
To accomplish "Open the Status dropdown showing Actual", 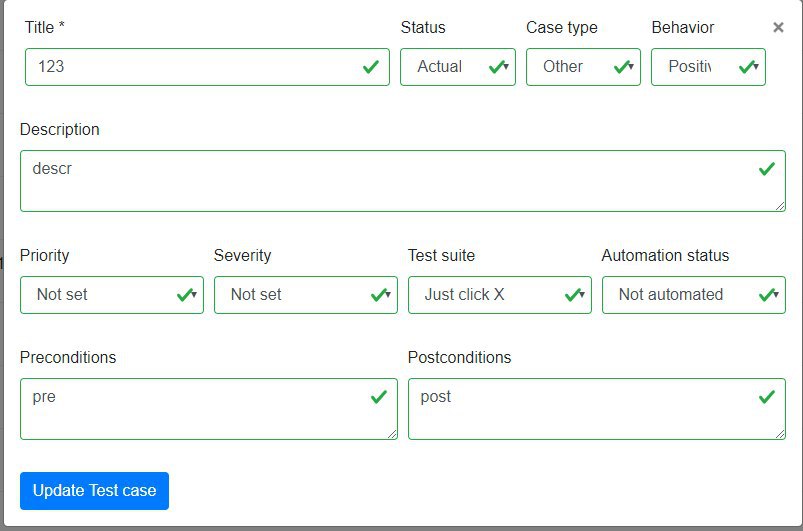I will click(x=458, y=67).
